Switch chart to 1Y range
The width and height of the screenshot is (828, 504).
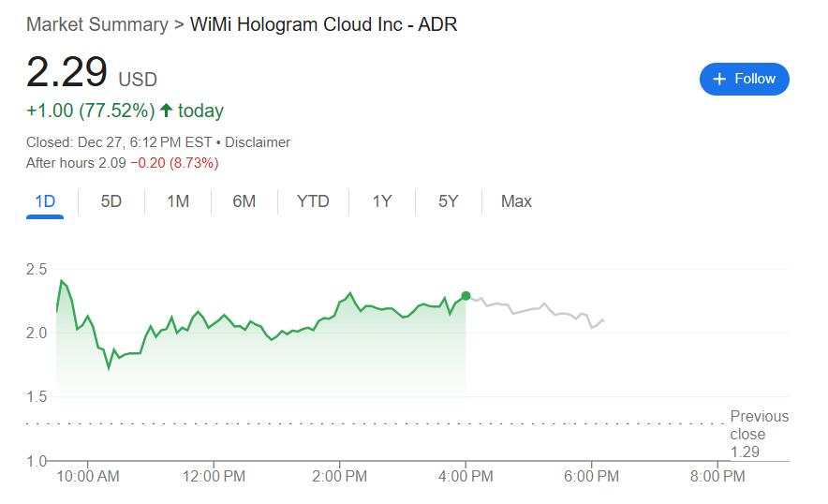pos(381,201)
